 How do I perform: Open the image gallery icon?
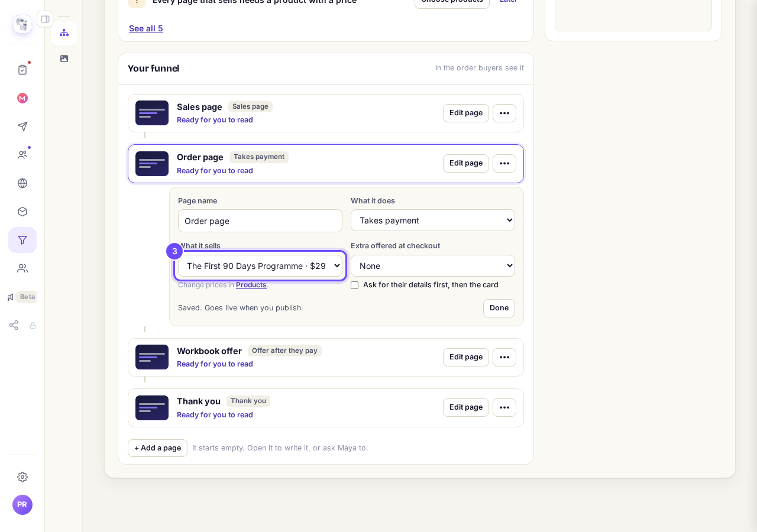click(64, 59)
